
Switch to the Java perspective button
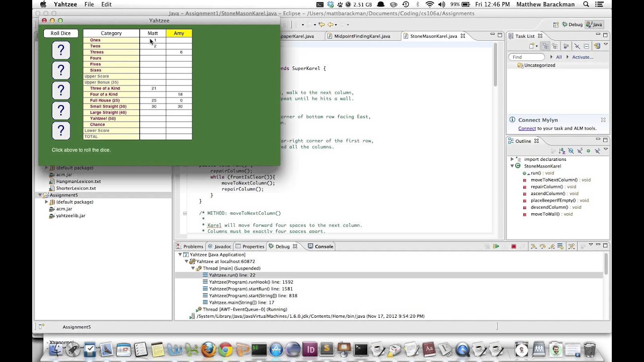594,24
